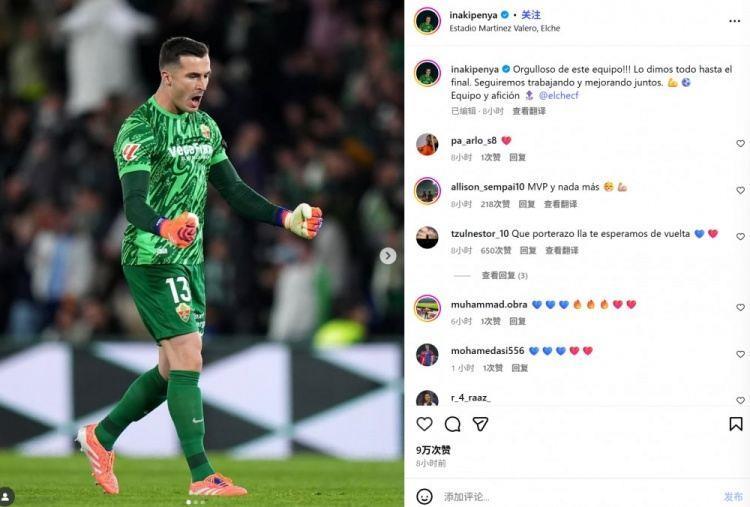Open the @elchecf mention link
The height and width of the screenshot is (507, 750).
click(559, 95)
